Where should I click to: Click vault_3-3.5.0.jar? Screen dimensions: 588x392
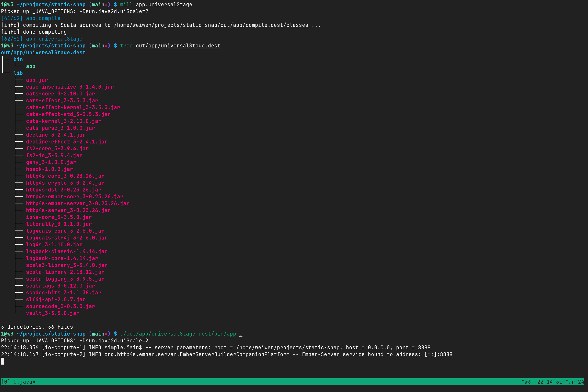coord(53,313)
